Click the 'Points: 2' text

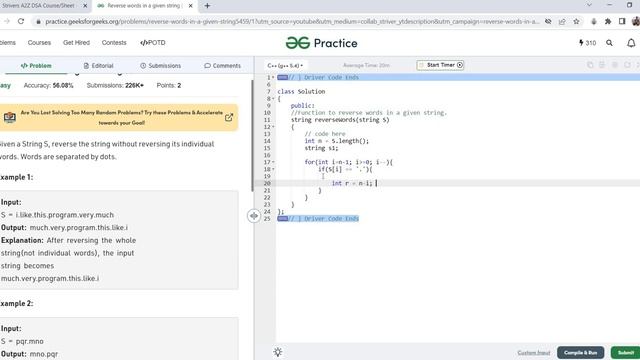coord(169,85)
